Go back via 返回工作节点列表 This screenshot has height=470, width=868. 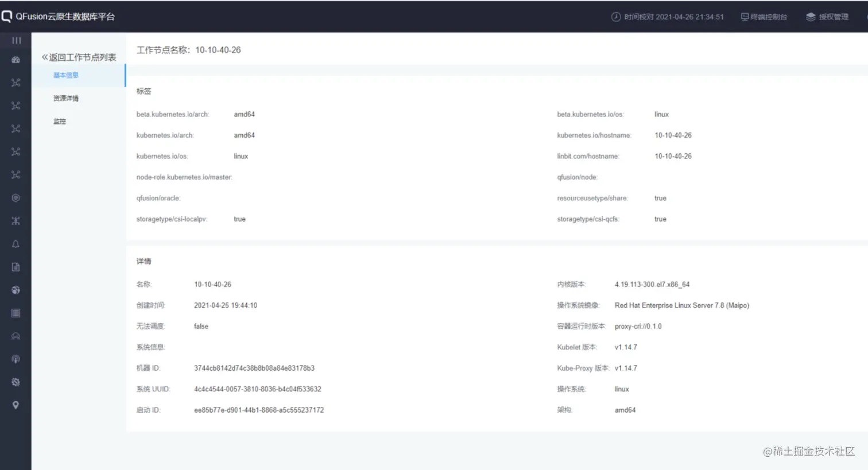(79, 57)
